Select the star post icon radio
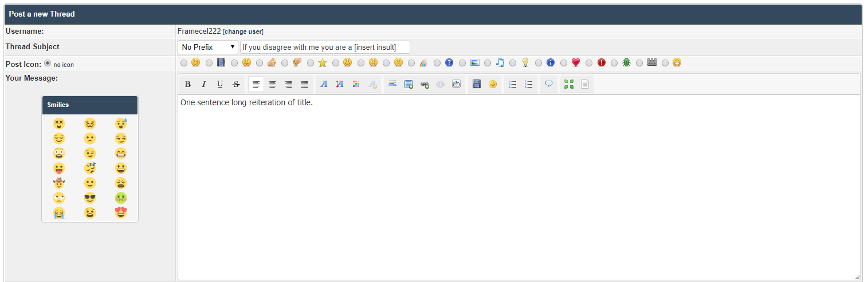Screen dimensions: 868x282 pos(311,63)
